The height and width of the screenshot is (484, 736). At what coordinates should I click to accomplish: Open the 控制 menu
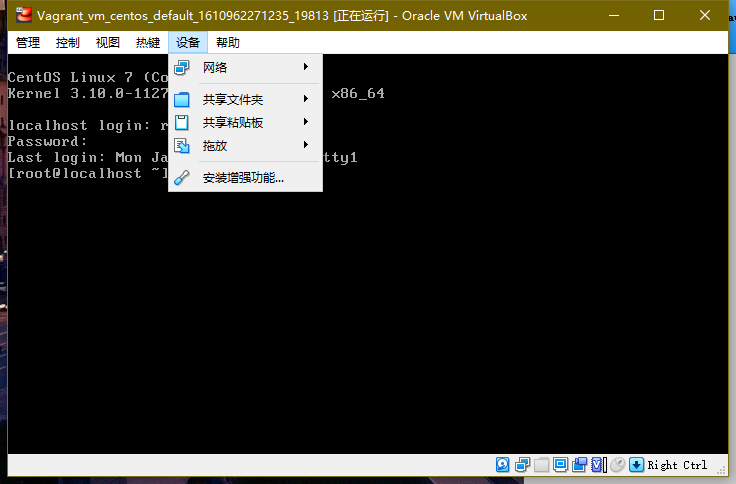pos(68,42)
